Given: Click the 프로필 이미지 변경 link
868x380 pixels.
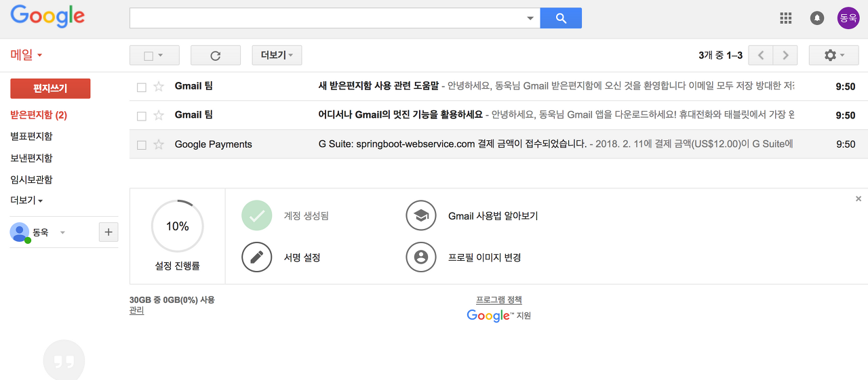Looking at the screenshot, I should 484,257.
